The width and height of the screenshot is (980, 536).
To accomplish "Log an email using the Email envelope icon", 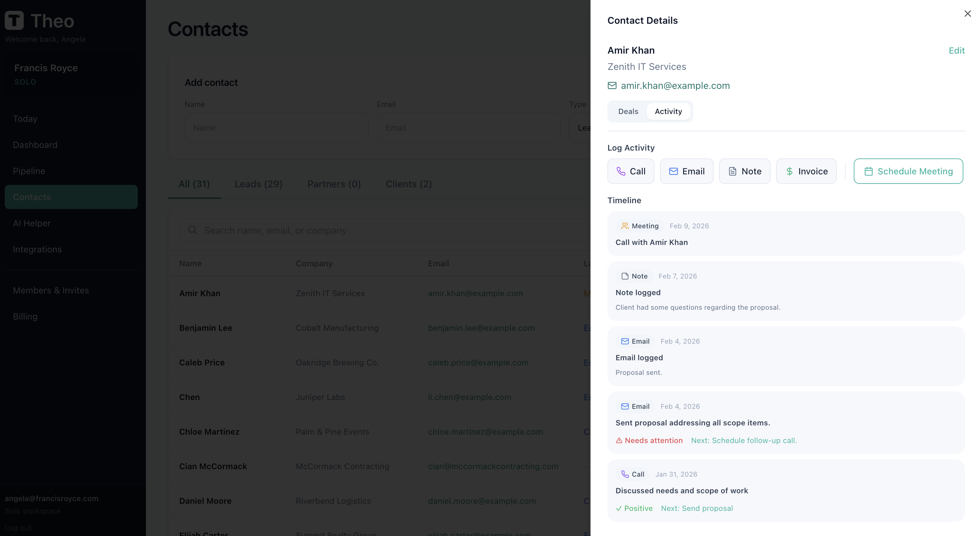I will coord(673,171).
